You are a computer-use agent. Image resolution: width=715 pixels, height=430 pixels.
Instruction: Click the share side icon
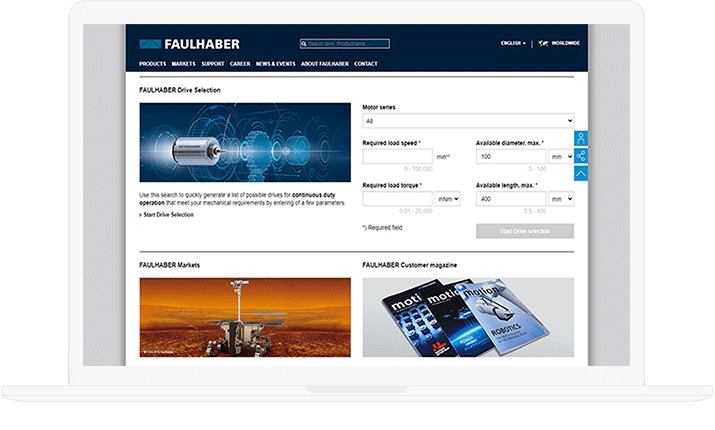pos(580,156)
